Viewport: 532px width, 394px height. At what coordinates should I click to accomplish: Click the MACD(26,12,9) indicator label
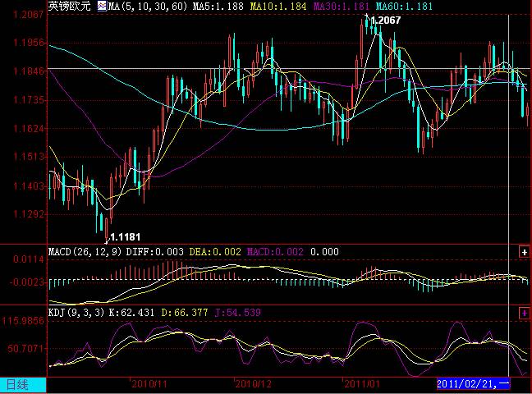[x=85, y=252]
